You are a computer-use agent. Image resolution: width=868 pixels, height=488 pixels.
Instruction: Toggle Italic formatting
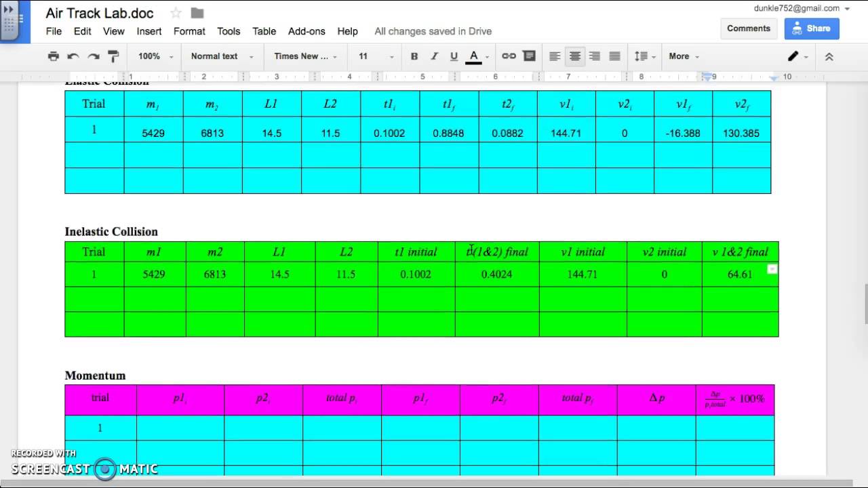(x=435, y=56)
